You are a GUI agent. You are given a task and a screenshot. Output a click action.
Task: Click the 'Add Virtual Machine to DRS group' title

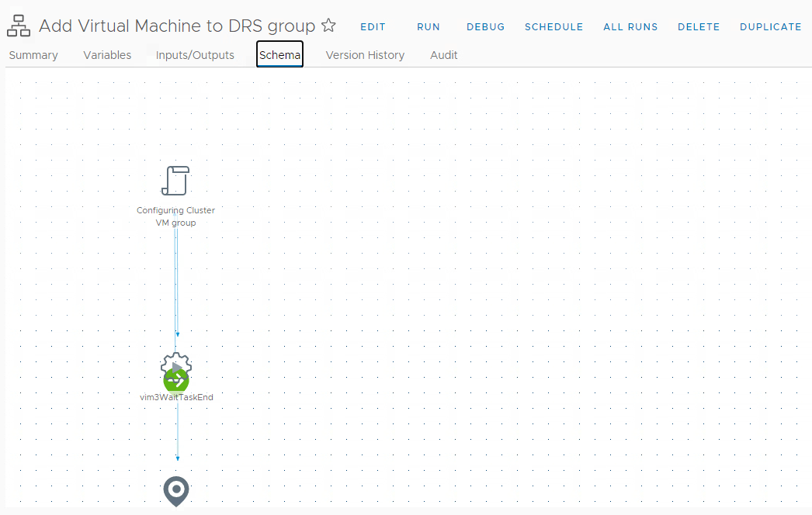pos(177,26)
